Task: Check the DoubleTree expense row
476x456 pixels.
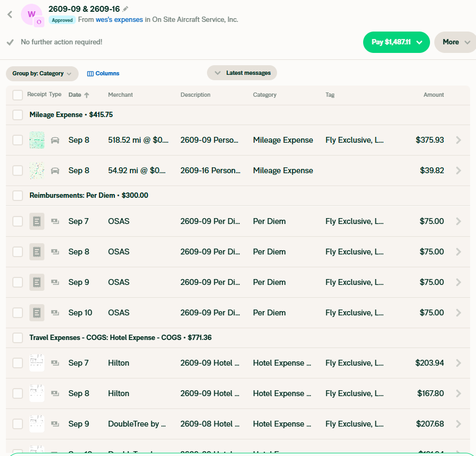Action: pos(18,424)
